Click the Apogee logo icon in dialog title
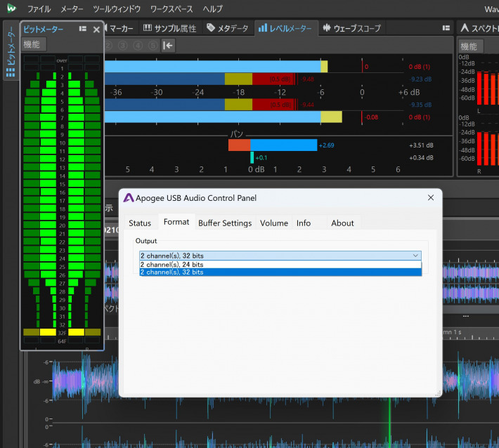 click(x=129, y=198)
